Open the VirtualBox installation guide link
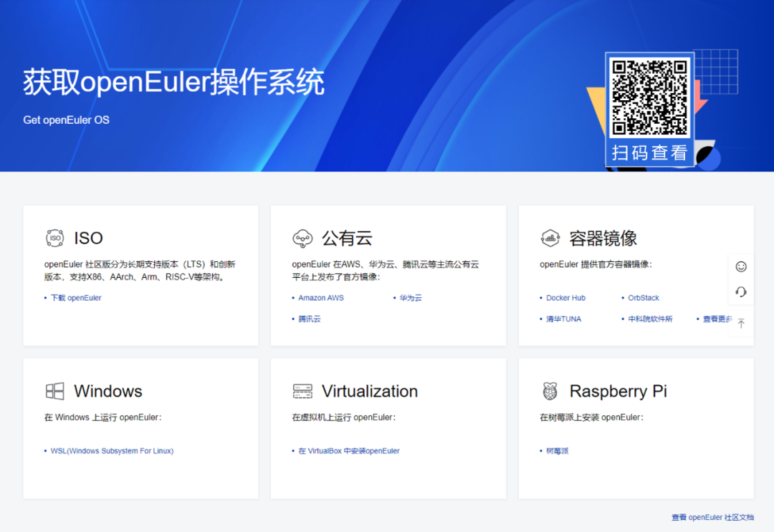Screen dimensions: 774x532 coord(349,451)
